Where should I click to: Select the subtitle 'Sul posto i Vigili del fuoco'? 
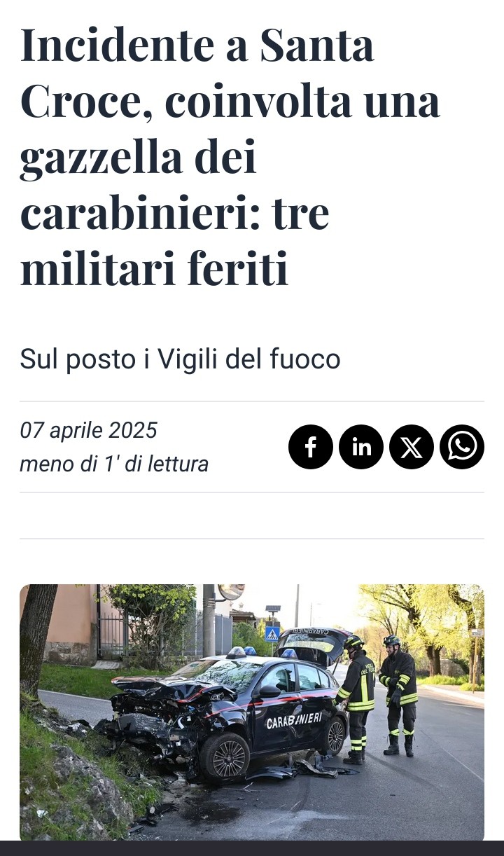point(180,359)
